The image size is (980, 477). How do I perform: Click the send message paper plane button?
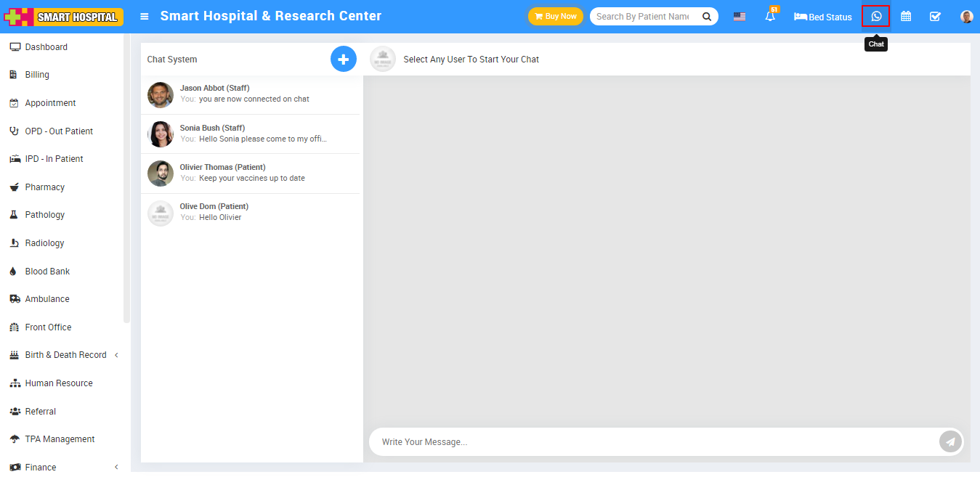pos(950,441)
